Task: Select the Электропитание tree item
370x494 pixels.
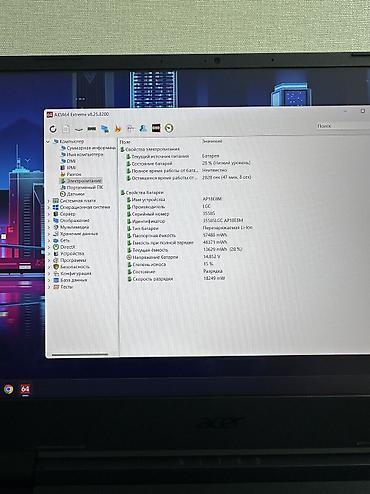Action: 81,181
